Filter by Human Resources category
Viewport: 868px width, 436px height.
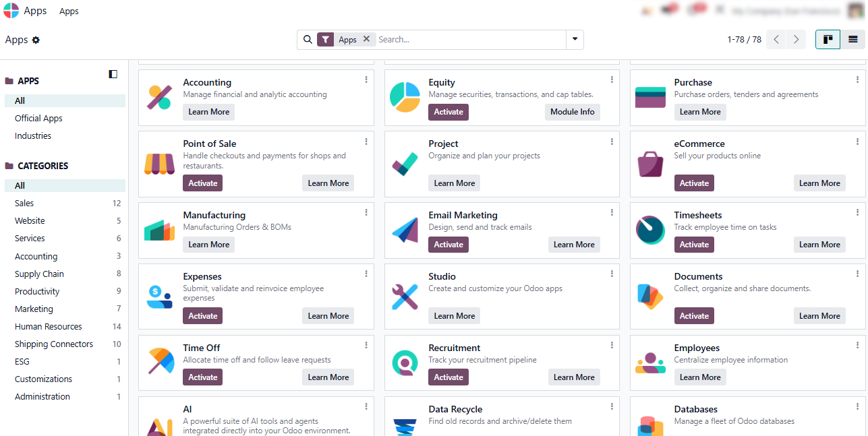click(x=65, y=326)
